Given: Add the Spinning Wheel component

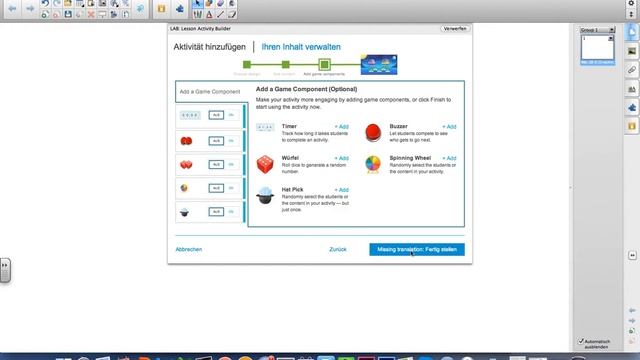Looking at the screenshot, I should click(449, 158).
